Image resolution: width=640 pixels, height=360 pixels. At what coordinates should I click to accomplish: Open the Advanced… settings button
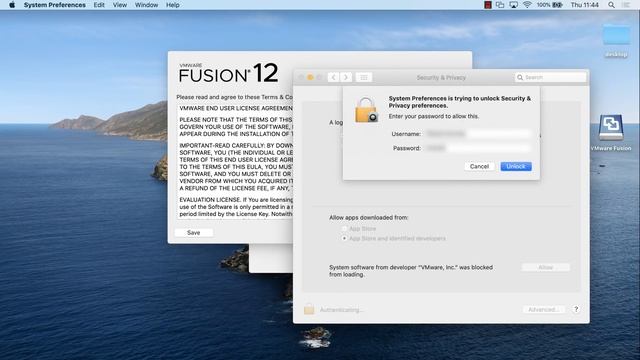pos(543,309)
